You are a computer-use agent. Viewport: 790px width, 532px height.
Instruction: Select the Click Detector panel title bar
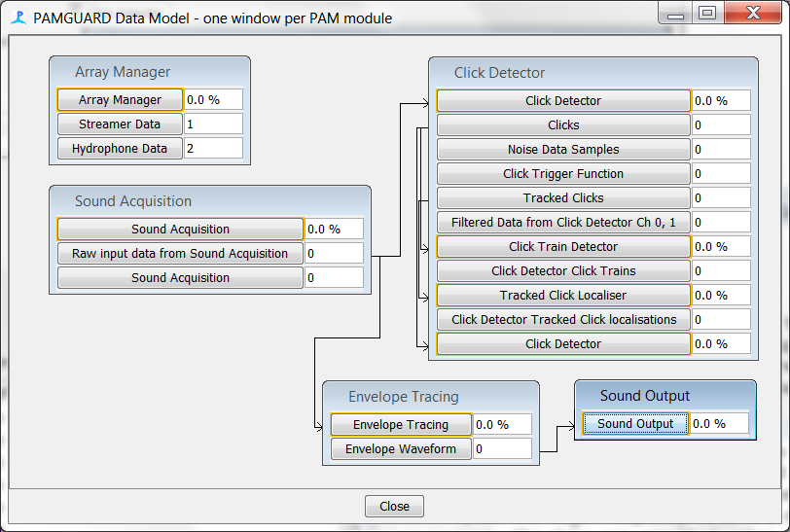pos(593,73)
